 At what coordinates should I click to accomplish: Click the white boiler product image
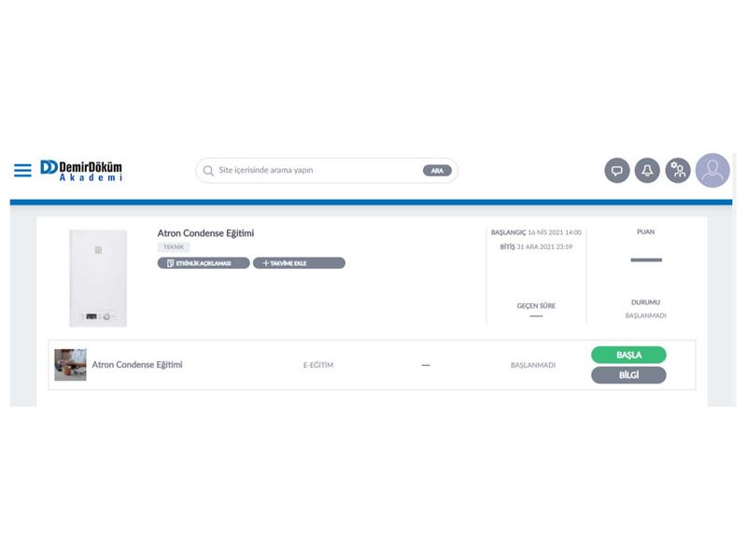coord(98,277)
